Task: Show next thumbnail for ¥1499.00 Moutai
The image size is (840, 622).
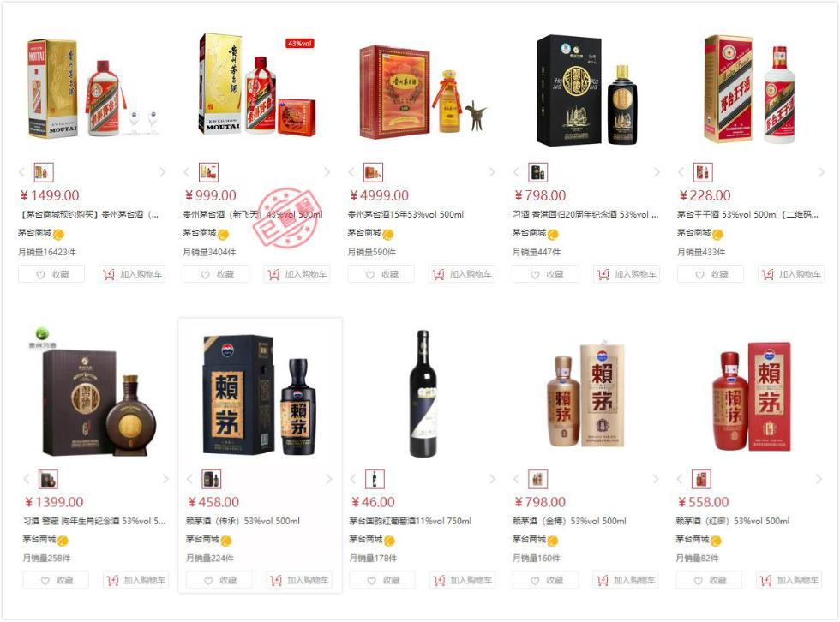Action: [x=162, y=172]
